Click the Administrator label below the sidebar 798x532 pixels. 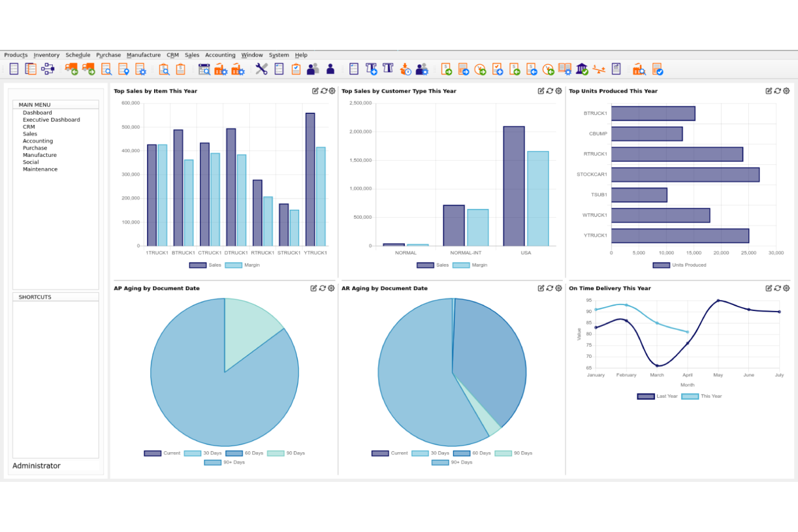click(36, 465)
